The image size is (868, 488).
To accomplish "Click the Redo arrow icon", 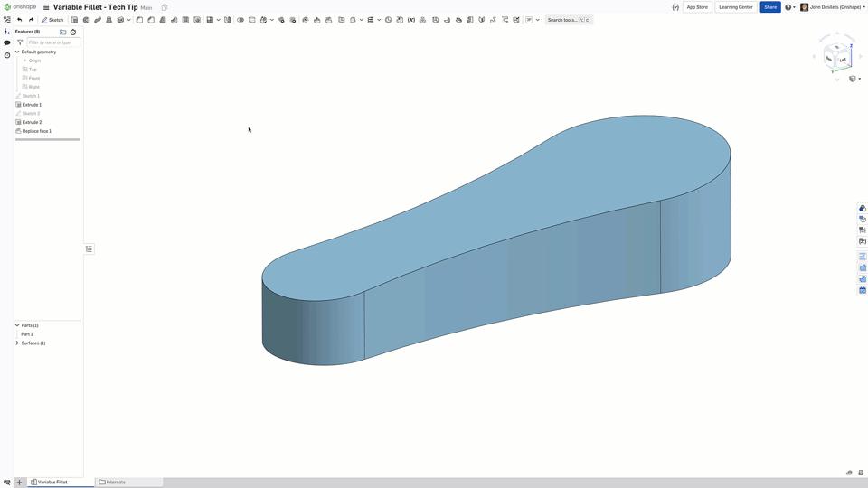I will click(x=31, y=20).
